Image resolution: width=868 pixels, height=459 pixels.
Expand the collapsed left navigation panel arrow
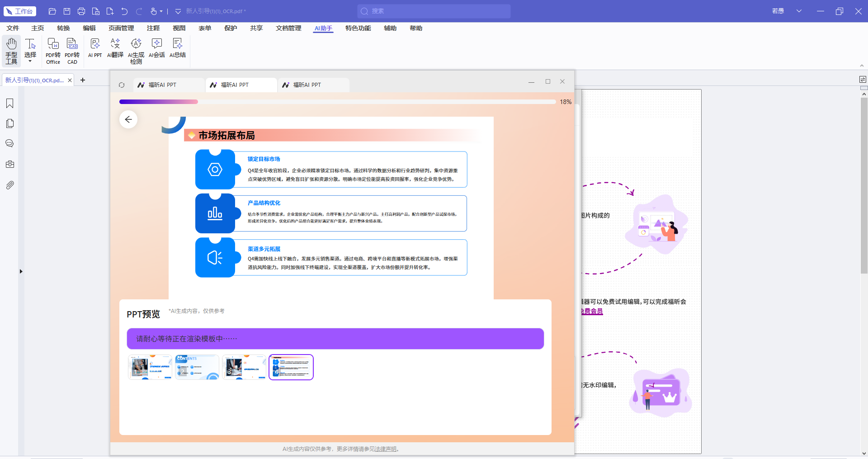coord(21,271)
